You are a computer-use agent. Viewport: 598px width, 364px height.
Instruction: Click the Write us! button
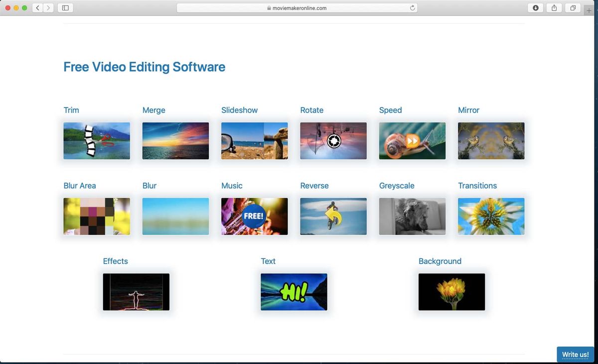pos(575,355)
